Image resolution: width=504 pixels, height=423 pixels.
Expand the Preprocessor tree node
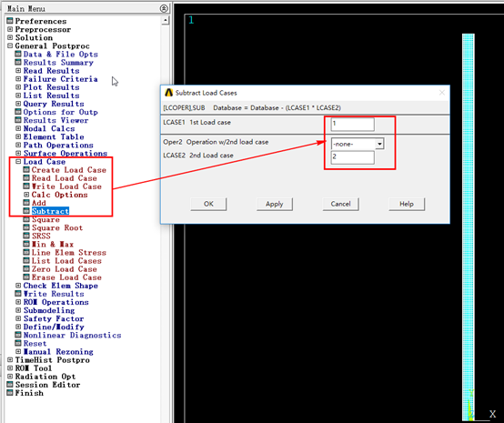(x=10, y=29)
